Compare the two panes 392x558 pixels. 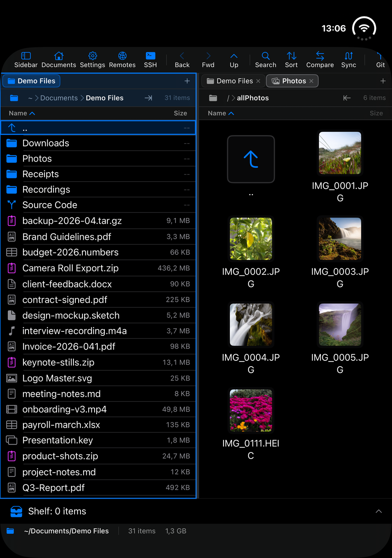tap(320, 60)
